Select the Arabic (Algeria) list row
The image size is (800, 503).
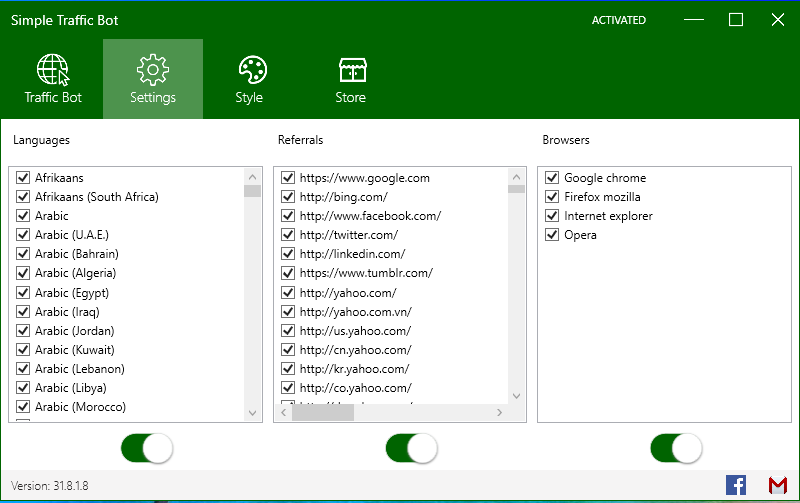[127, 273]
